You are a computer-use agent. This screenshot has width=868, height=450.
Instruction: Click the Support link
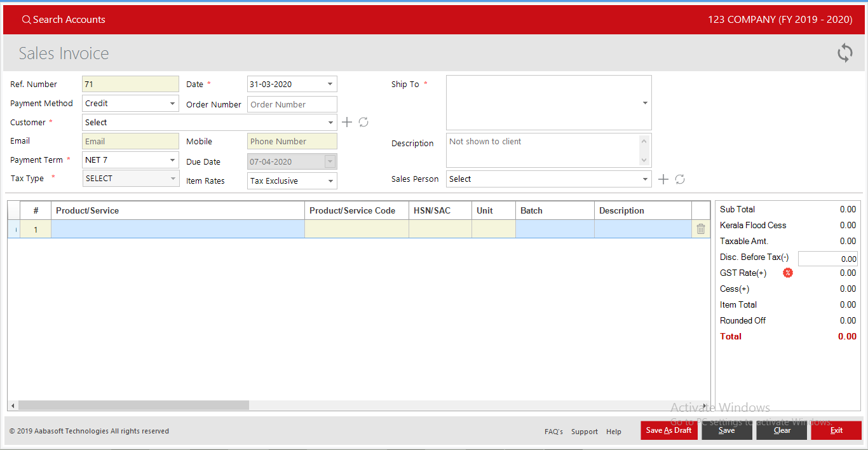coord(584,432)
